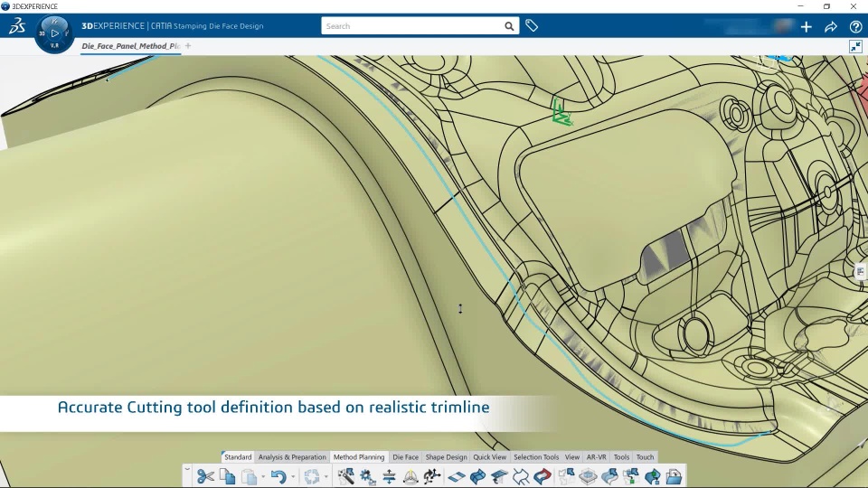Switch to the View tab
Image resolution: width=868 pixels, height=488 pixels.
571,457
